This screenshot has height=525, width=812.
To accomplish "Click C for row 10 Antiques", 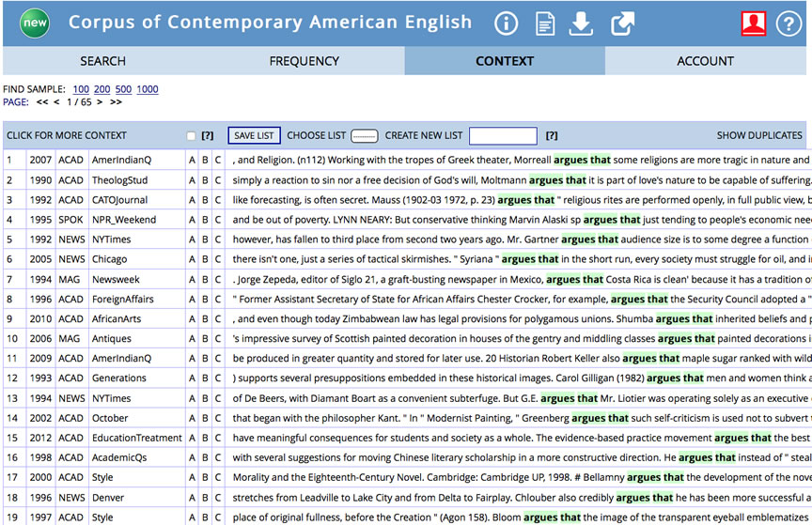I will [x=217, y=339].
